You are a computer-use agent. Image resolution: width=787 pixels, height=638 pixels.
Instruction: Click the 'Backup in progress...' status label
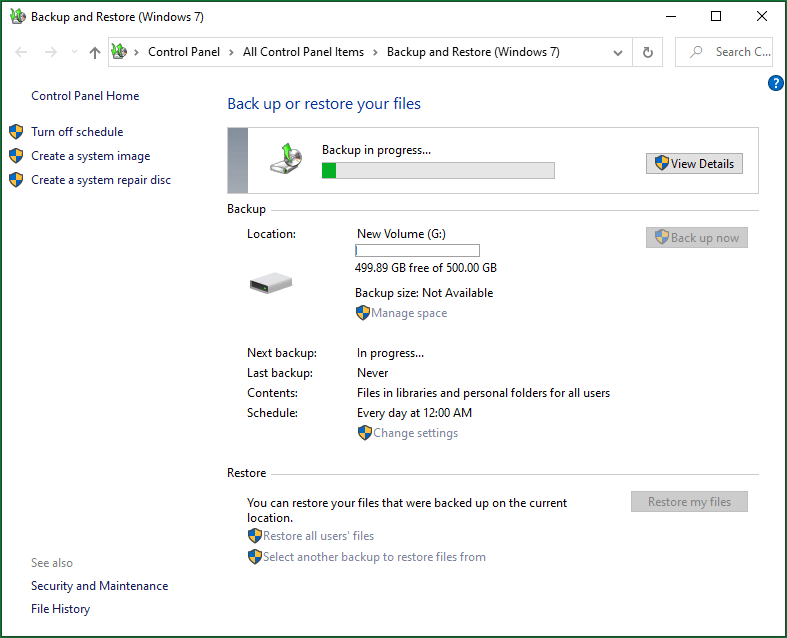pos(376,150)
